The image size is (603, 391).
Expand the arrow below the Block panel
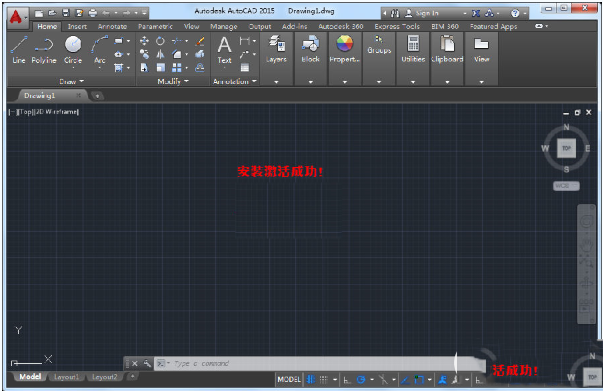(310, 82)
